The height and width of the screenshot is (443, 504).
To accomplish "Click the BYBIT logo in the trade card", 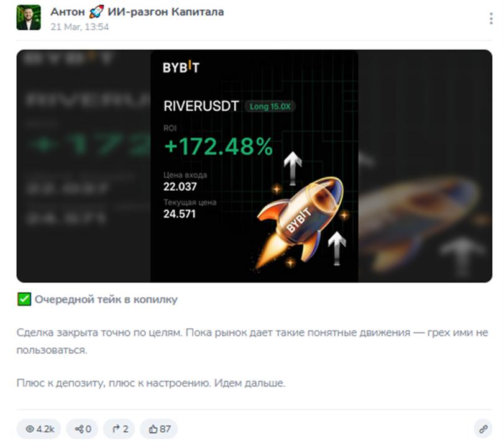I will click(181, 67).
